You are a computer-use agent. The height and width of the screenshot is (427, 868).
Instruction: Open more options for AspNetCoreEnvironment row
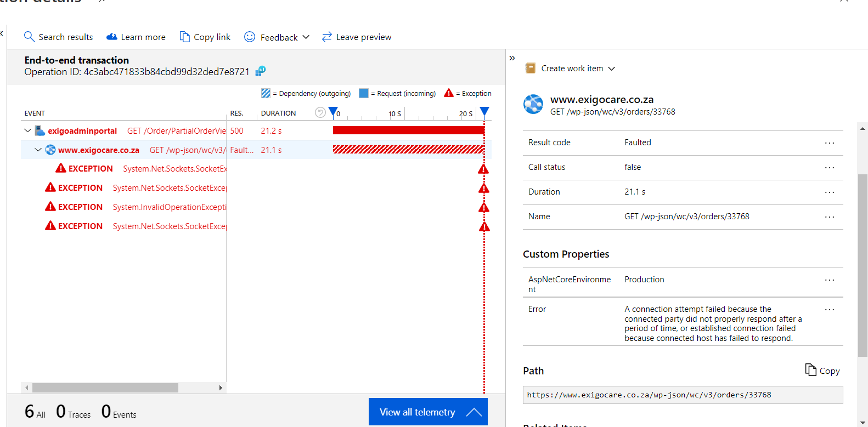tap(830, 280)
